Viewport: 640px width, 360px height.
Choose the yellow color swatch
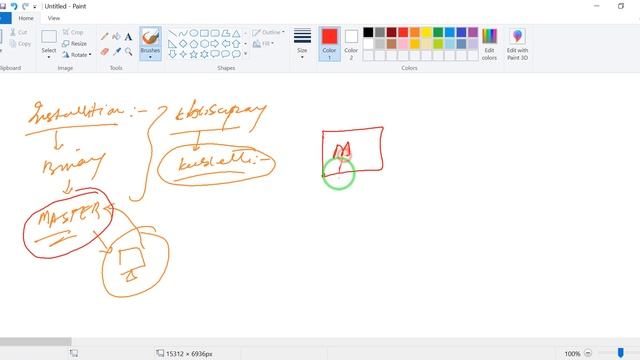tap(426, 32)
